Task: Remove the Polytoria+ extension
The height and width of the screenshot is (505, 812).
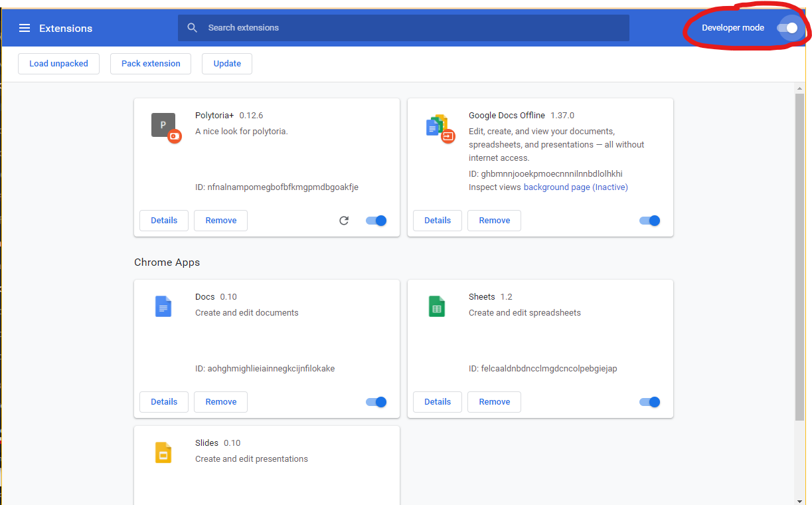Action: pos(220,220)
